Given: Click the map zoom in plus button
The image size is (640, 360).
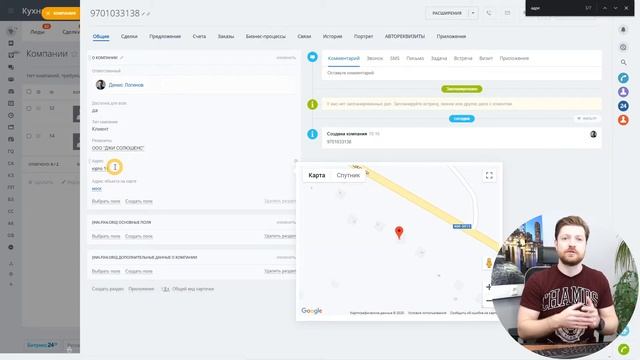Looking at the screenshot, I should pos(489,287).
